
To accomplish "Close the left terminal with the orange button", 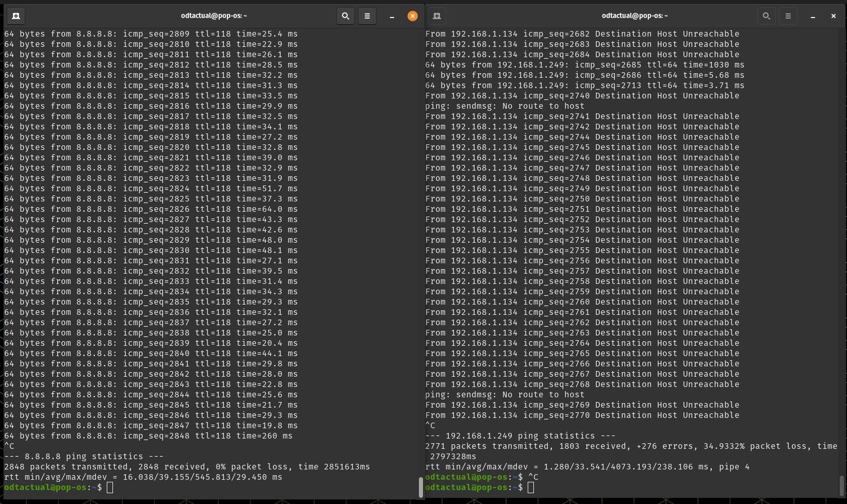I will [412, 16].
